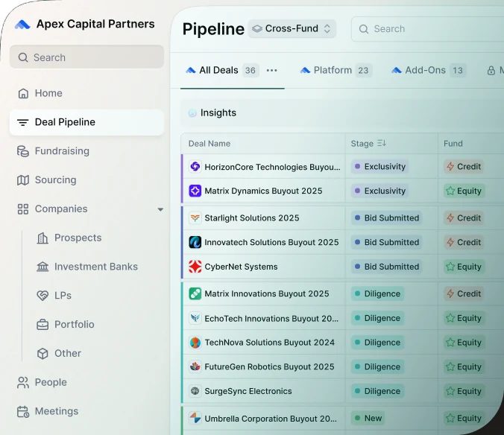Click the CyberNet Systems red logo
504x435 pixels.
195,267
